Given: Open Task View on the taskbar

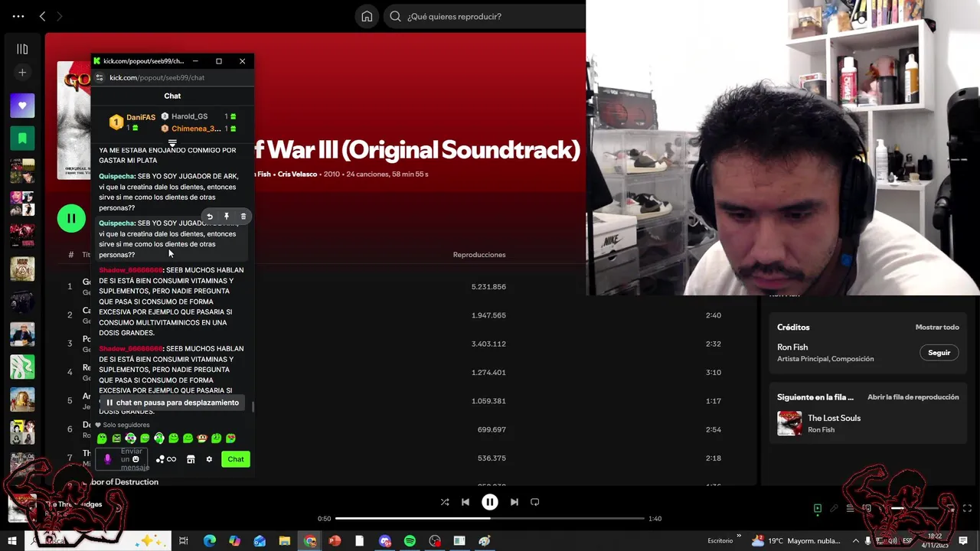Looking at the screenshot, I should click(x=184, y=541).
